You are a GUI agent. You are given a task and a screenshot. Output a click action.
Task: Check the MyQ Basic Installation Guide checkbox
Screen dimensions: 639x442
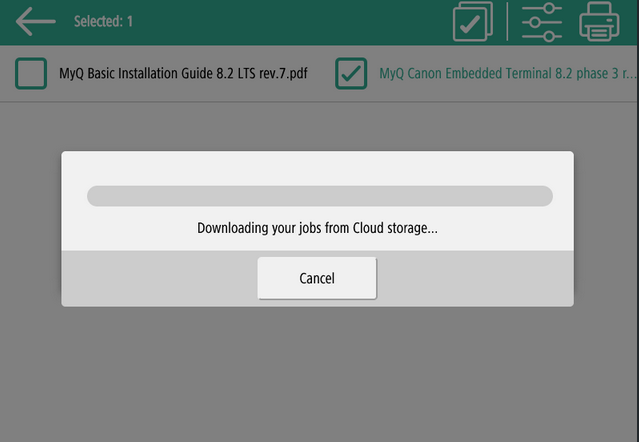tap(31, 73)
